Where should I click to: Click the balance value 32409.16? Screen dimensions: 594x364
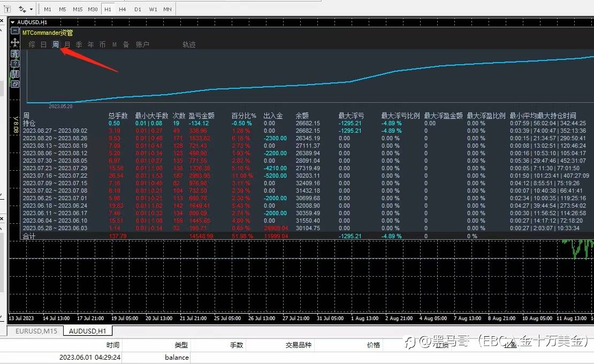(x=308, y=183)
